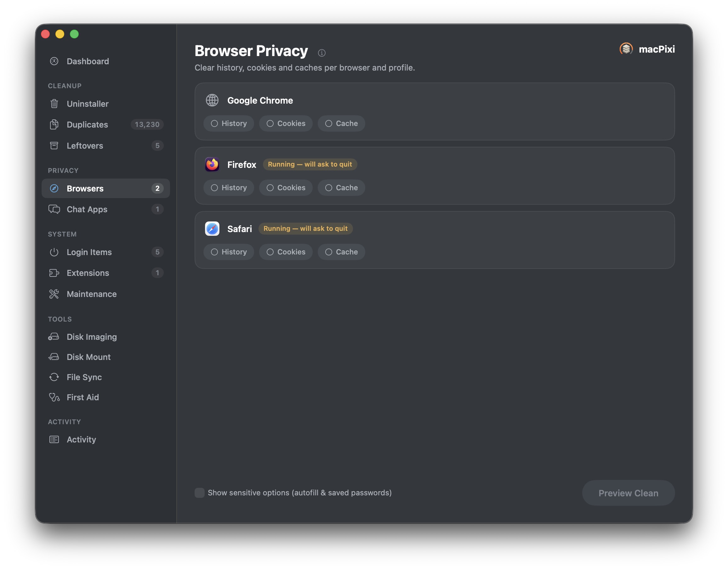Select History for Firefox

229,188
